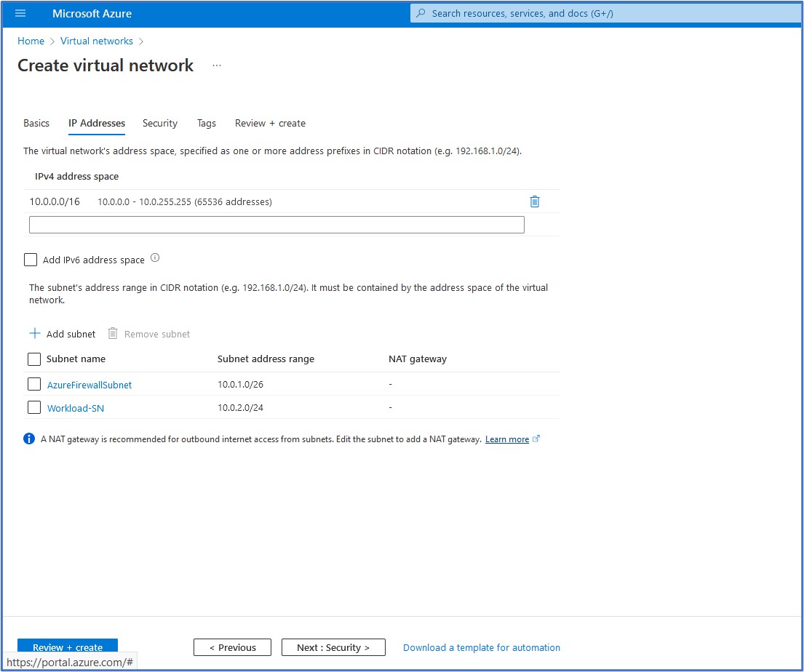Viewport: 804px width, 672px height.
Task: Click the search magnifier icon
Action: coord(421,14)
